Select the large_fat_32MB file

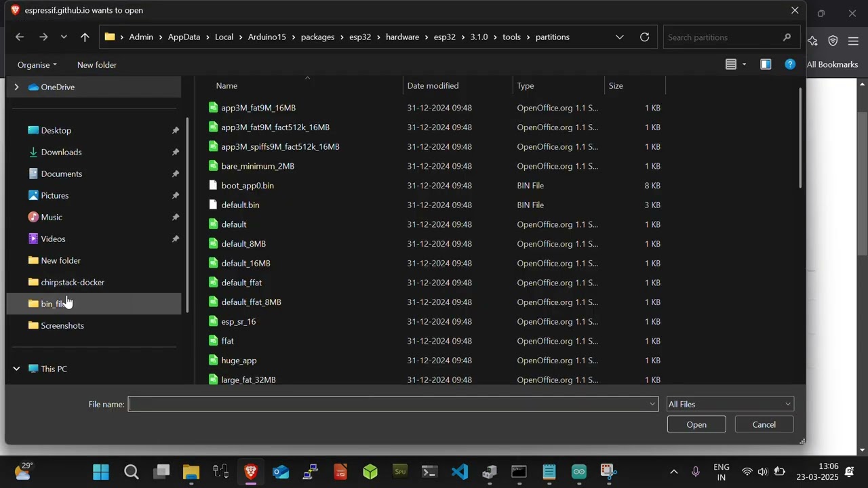[x=248, y=380]
